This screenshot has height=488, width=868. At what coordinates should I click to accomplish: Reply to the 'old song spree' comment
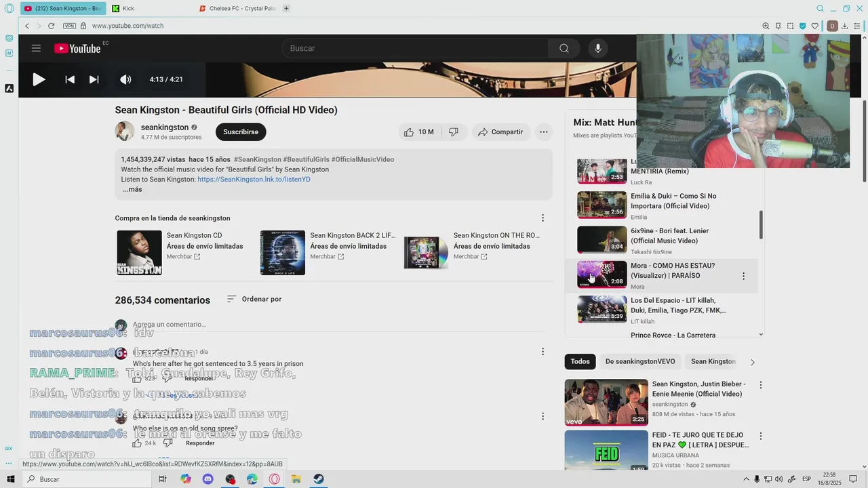coord(200,443)
